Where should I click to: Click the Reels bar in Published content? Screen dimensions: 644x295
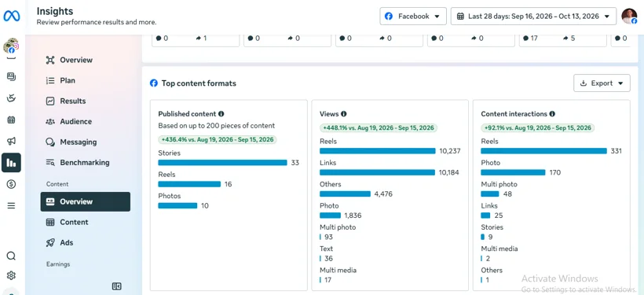(x=189, y=184)
